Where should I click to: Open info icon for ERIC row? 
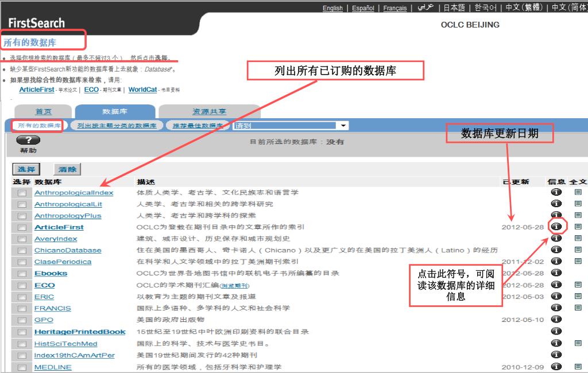pos(556,296)
